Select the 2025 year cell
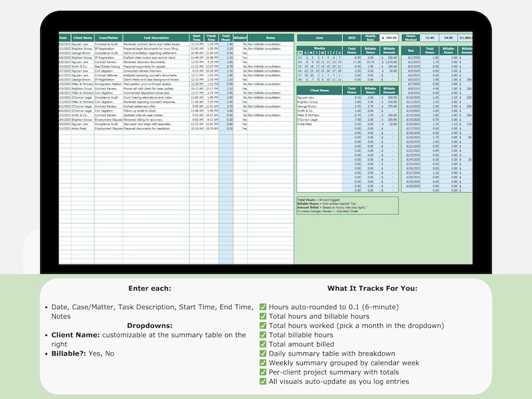532x399 pixels. (352, 37)
